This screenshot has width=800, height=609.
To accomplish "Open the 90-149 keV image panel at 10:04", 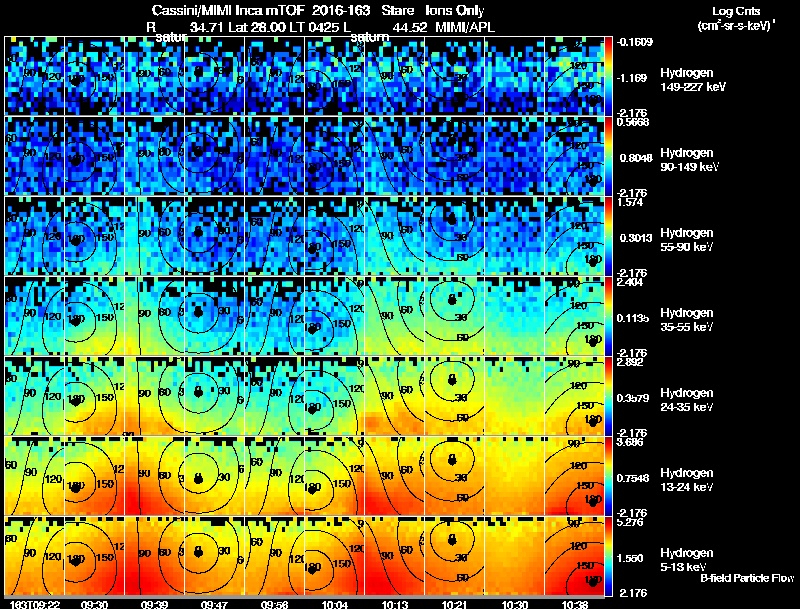I will [334, 156].
